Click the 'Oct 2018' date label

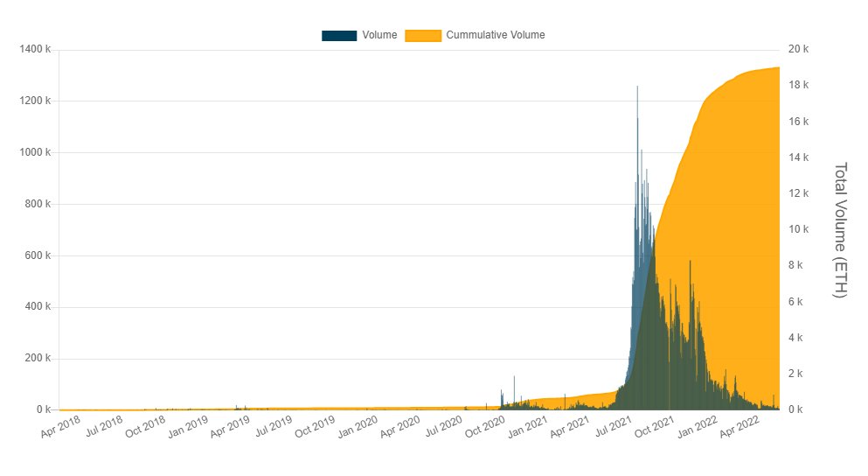tap(145, 427)
